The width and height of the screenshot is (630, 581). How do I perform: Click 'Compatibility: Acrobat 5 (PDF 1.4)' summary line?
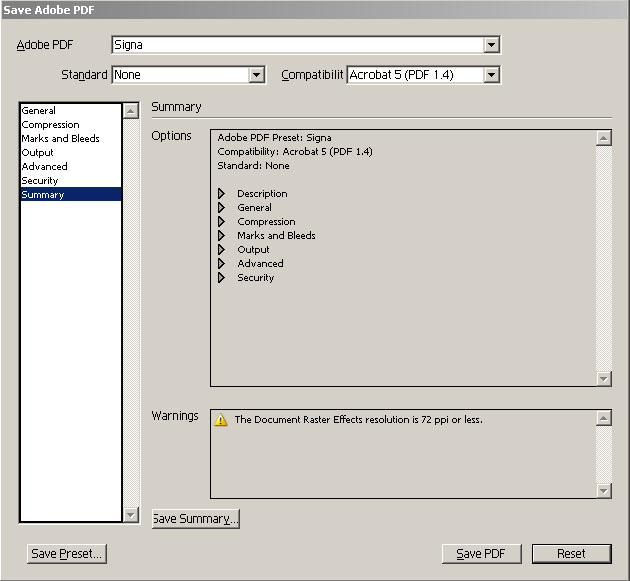click(x=295, y=152)
